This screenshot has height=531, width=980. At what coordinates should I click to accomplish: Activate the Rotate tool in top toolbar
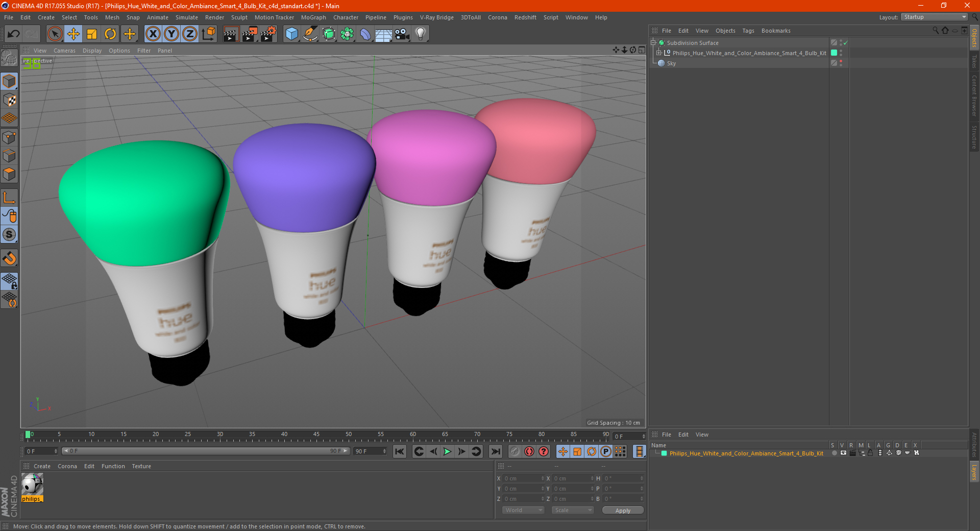(110, 34)
